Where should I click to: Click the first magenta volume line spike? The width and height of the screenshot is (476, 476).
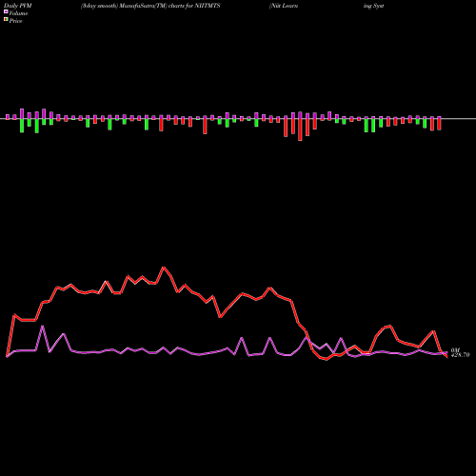(x=43, y=326)
